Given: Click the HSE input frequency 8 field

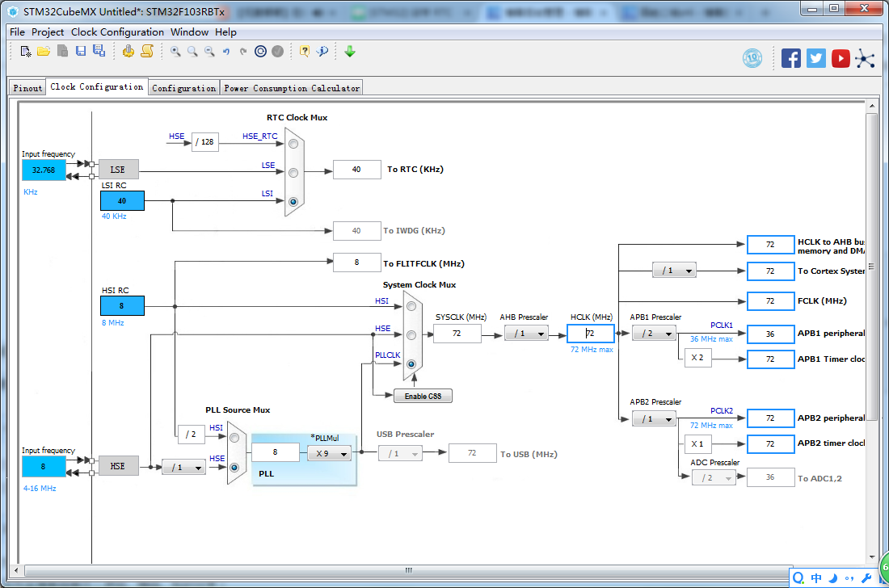Looking at the screenshot, I should point(44,467).
